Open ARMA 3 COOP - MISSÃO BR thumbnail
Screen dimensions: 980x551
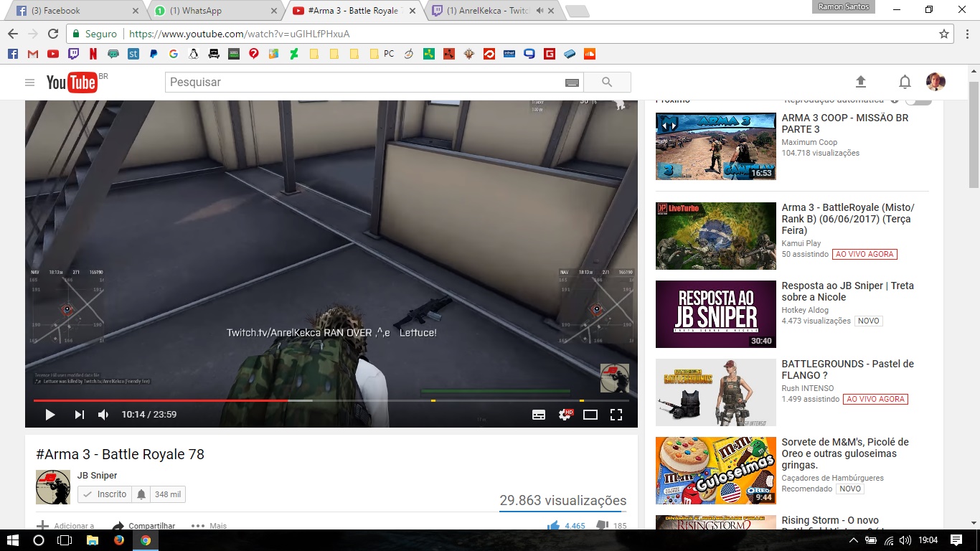[x=716, y=146]
